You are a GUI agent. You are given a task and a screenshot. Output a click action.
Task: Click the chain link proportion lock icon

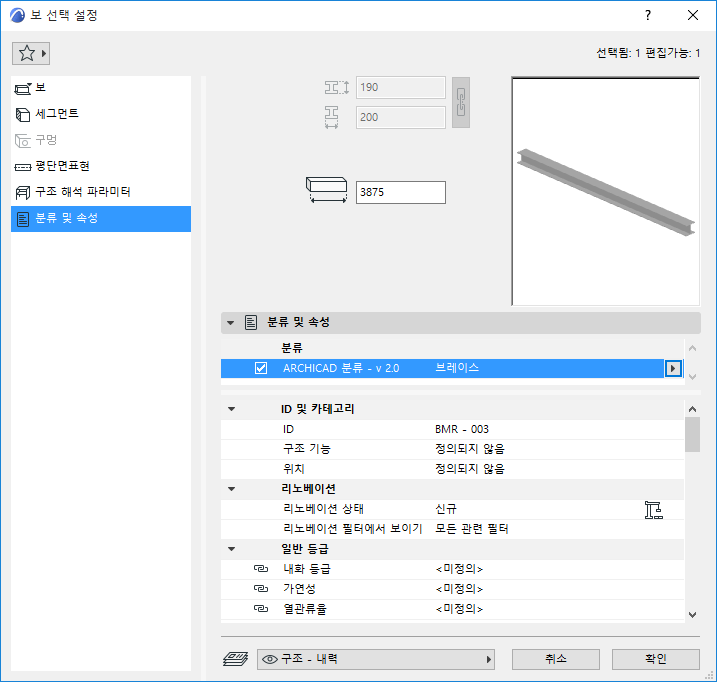point(460,102)
